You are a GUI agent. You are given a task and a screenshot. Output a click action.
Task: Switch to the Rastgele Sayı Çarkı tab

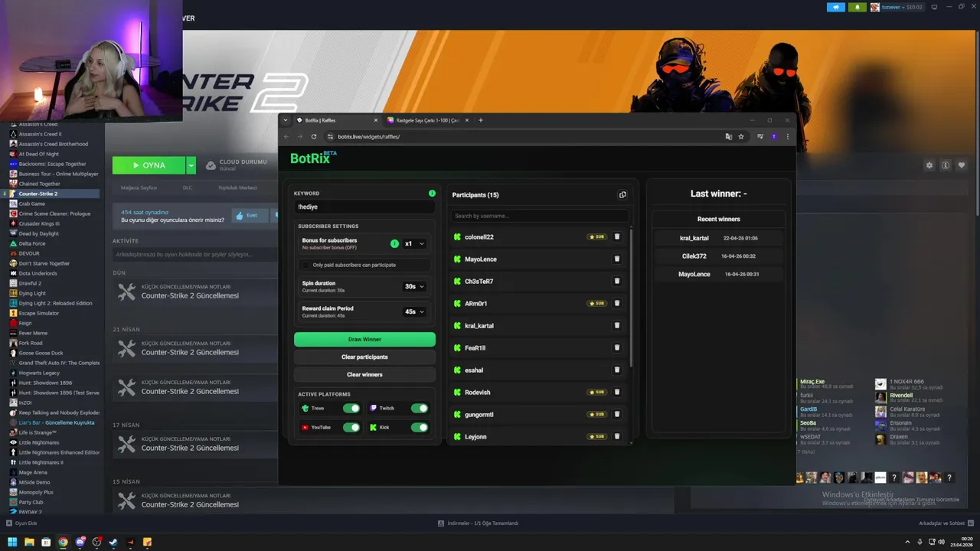tap(427, 120)
